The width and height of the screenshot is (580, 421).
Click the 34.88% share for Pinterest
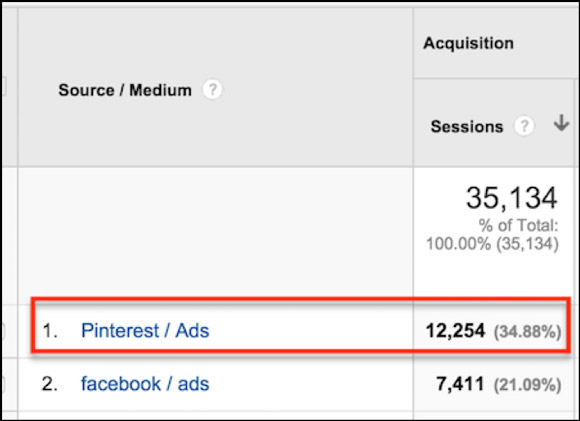pyautogui.click(x=527, y=332)
